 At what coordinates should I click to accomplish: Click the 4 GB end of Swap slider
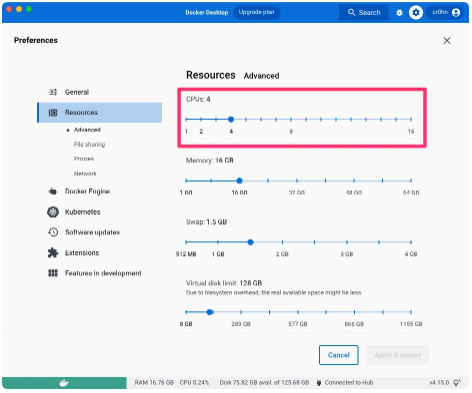click(x=411, y=242)
